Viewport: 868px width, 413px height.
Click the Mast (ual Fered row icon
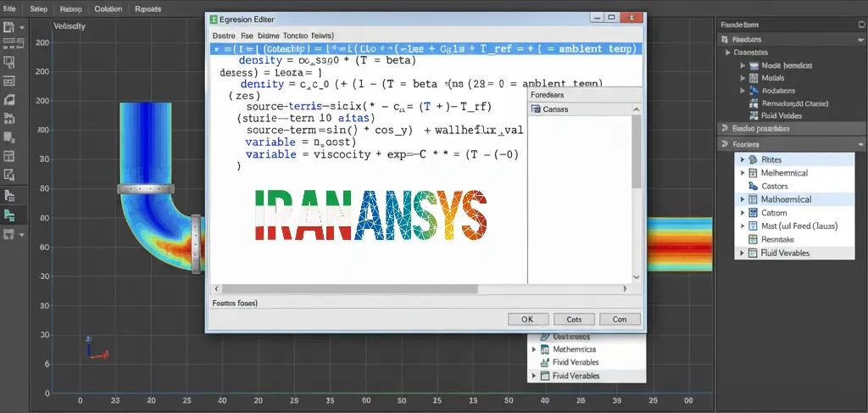point(753,226)
